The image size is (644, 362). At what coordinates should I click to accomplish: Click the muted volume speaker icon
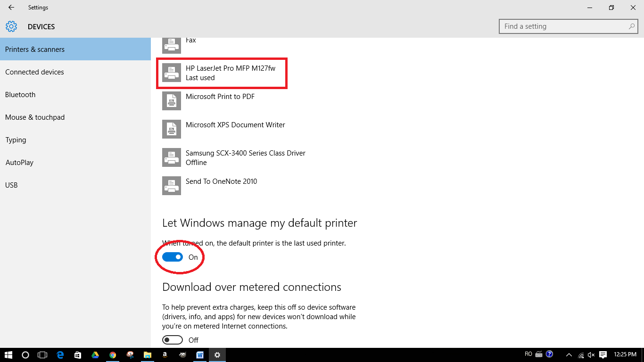pyautogui.click(x=592, y=355)
